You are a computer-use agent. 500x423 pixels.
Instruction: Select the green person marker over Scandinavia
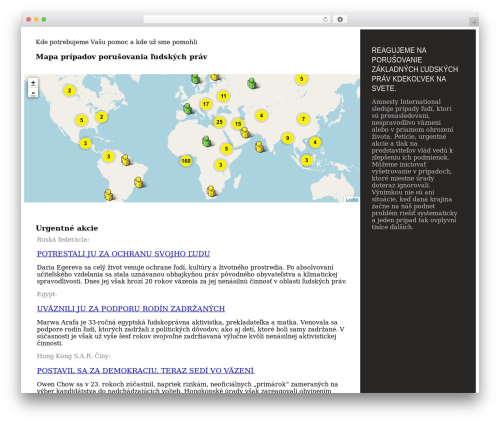195,79
